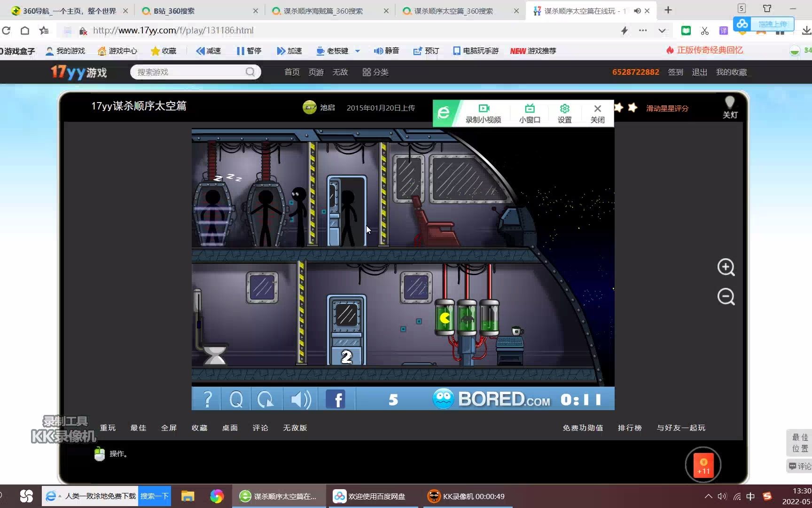The height and width of the screenshot is (508, 812).
Task: Restart the level with the circular arrow
Action: 266,399
